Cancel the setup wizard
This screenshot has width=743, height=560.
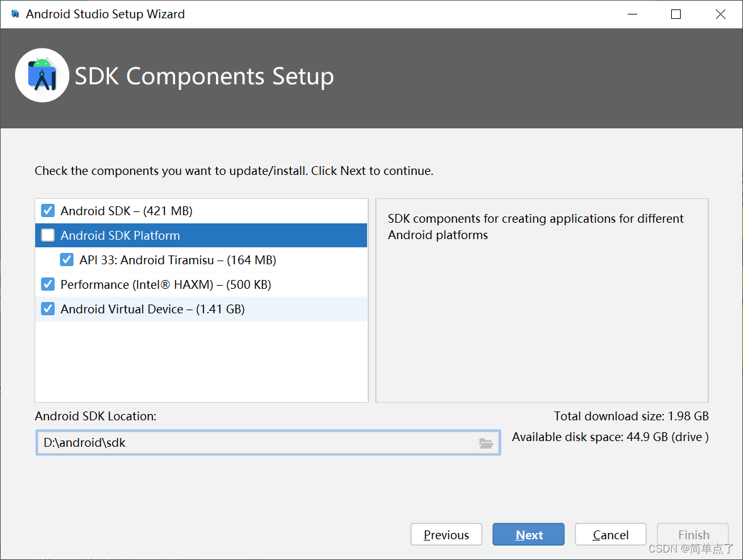click(x=610, y=534)
